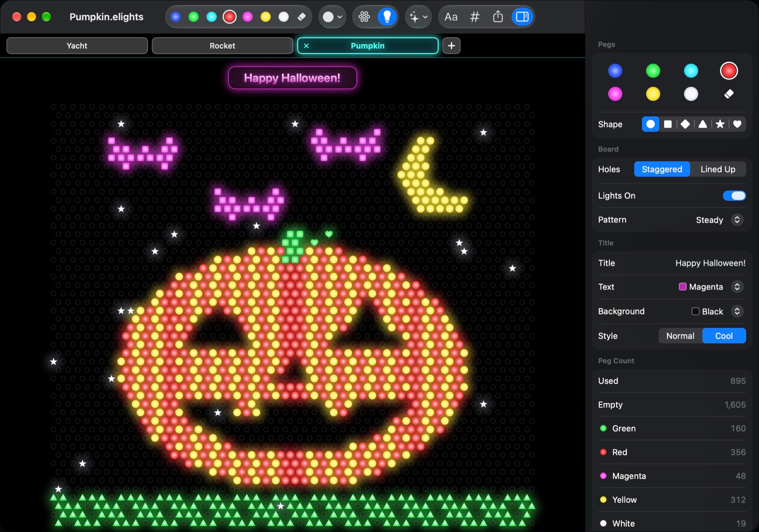
Task: Select the eraser in Pegs panel
Action: point(729,94)
